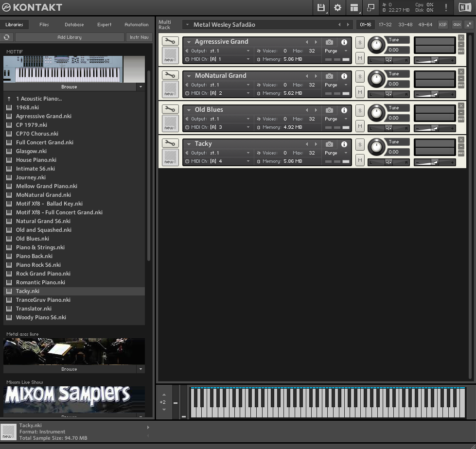Click Browse under Metal asas livre library
This screenshot has width=476, height=449.
point(69,369)
